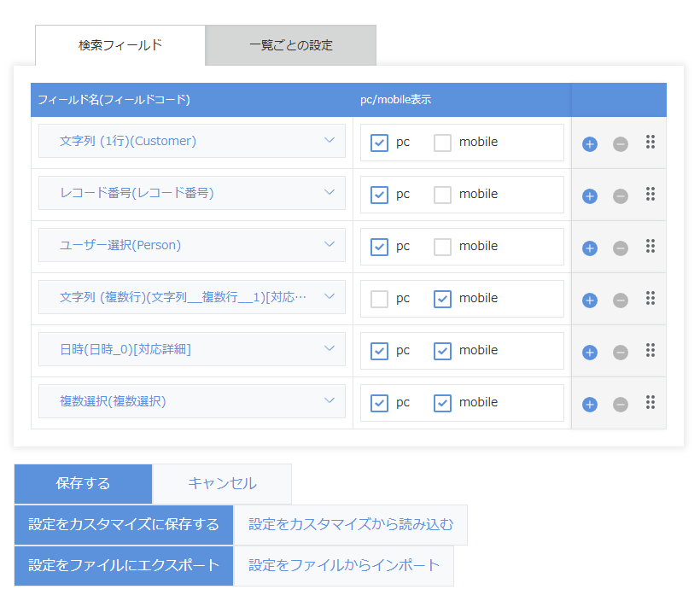Open the 文字列 (1行)(Customer) field dropdown
The height and width of the screenshot is (601, 700).
(192, 141)
